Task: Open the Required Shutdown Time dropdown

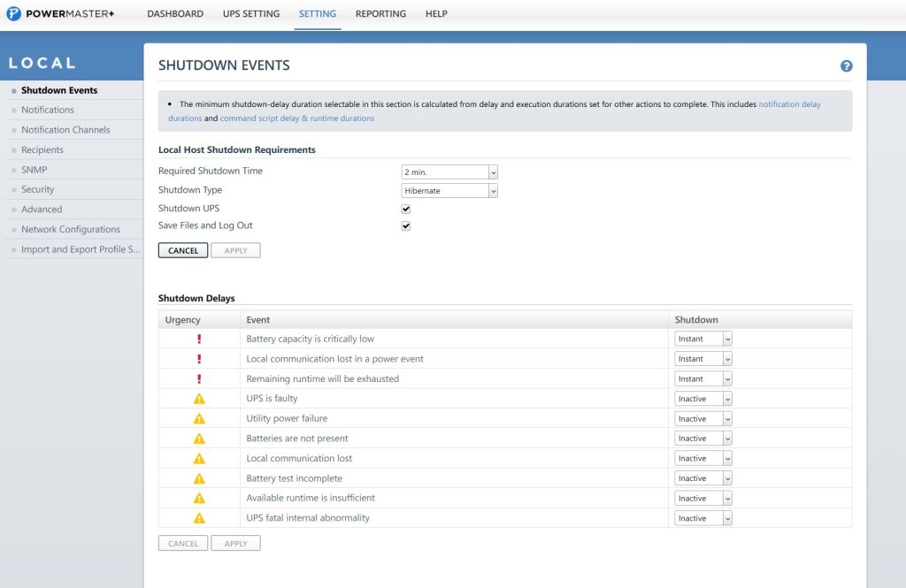Action: coord(449,172)
